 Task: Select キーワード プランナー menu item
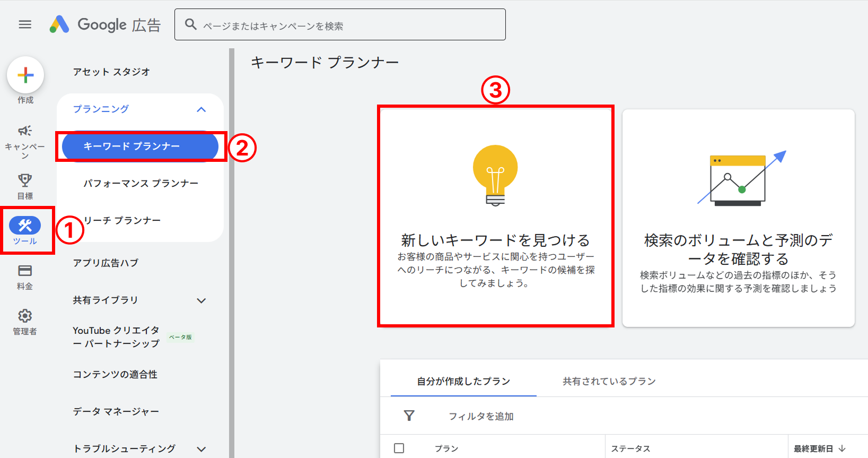(140, 146)
